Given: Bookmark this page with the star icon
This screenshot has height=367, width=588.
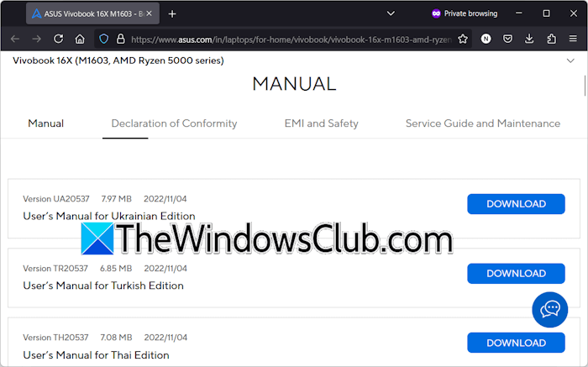Looking at the screenshot, I should coord(463,39).
